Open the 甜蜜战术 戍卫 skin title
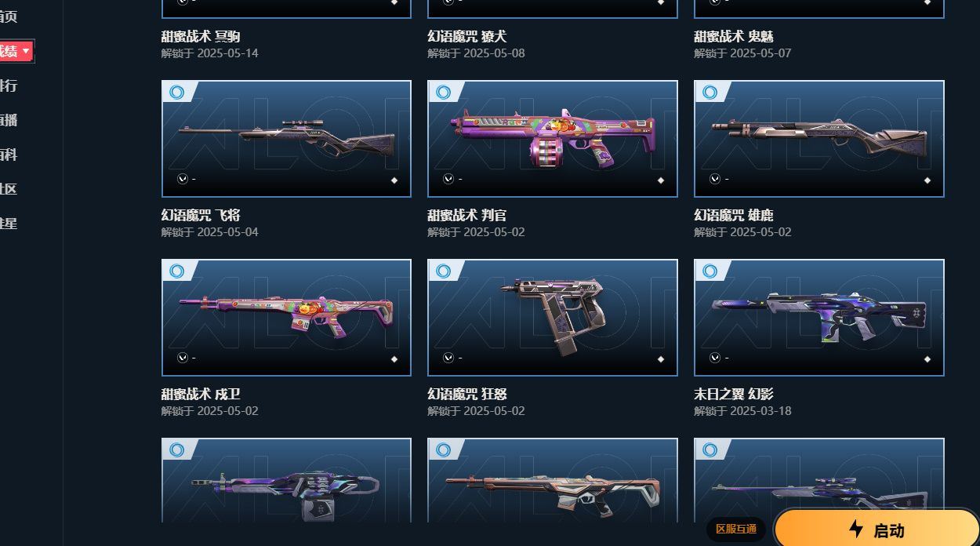The width and height of the screenshot is (980, 546). (x=201, y=394)
